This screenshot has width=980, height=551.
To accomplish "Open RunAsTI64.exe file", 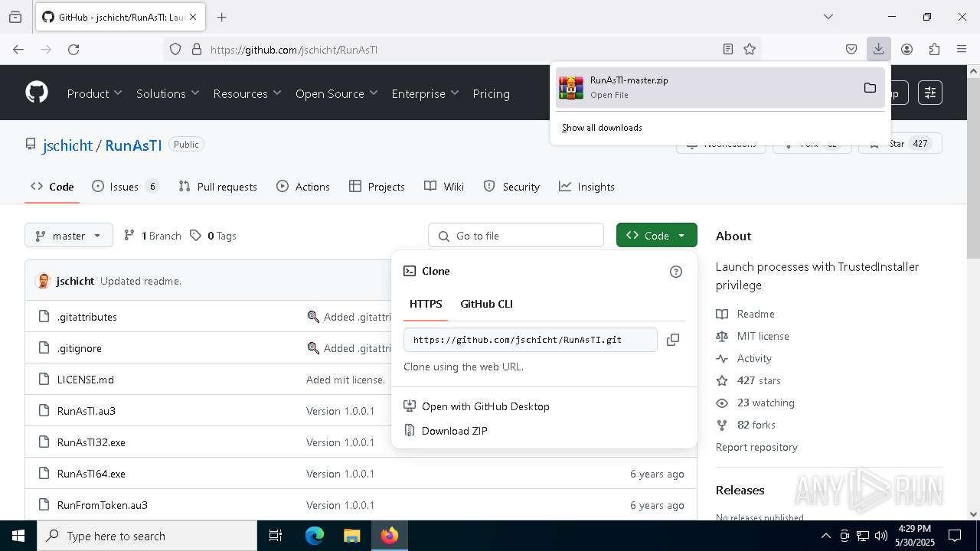I will [x=91, y=474].
